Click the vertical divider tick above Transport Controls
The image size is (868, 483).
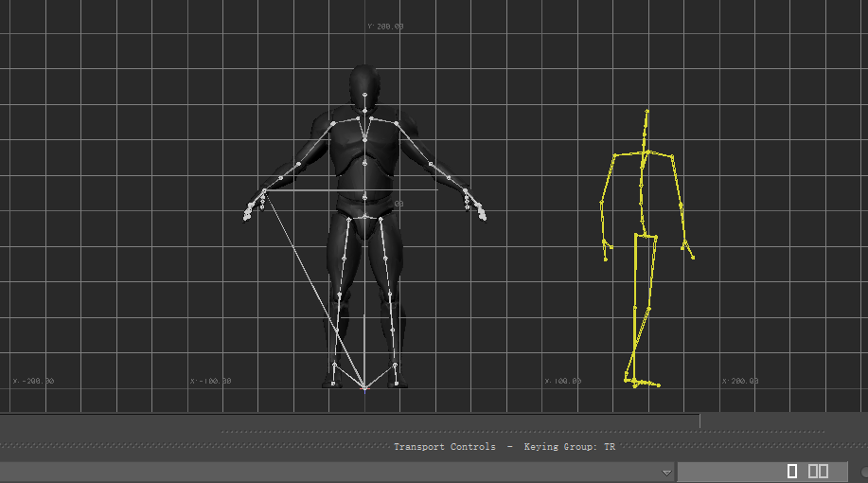pyautogui.click(x=700, y=420)
